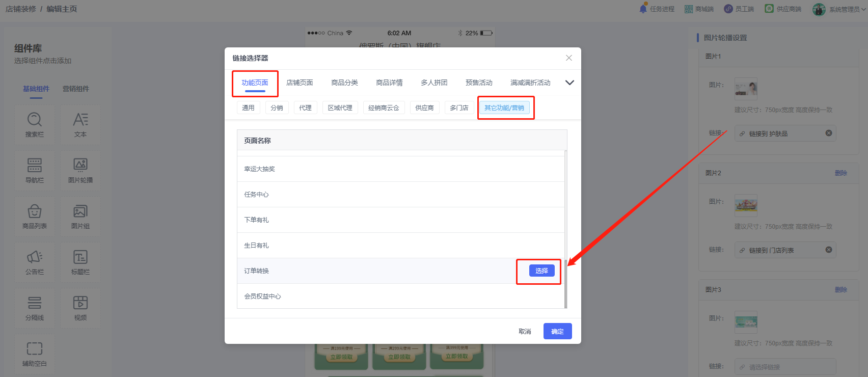
Task: Click the 会员权益中心 row
Action: point(401,296)
